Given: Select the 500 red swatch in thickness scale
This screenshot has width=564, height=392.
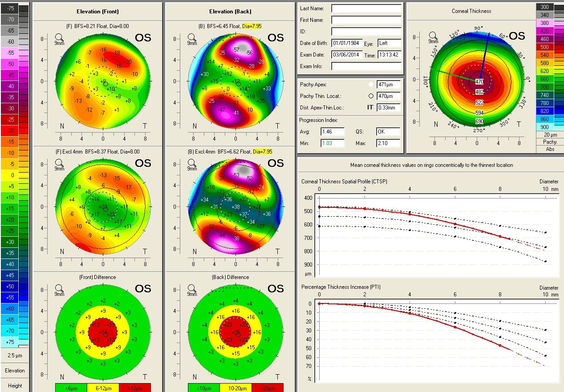Looking at the screenshot, I should click(545, 47).
